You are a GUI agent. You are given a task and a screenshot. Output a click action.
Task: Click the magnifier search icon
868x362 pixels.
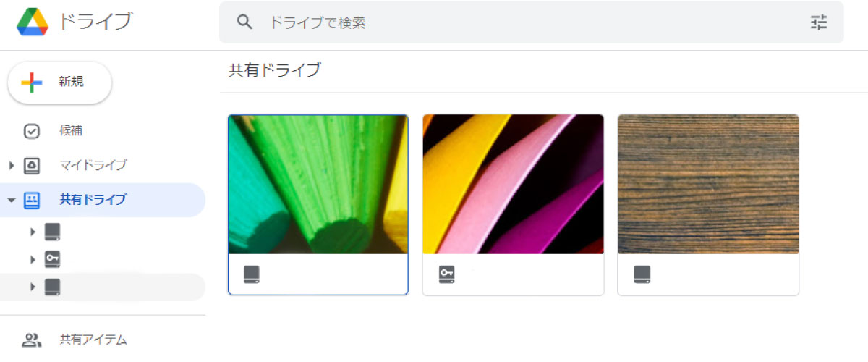click(x=244, y=22)
